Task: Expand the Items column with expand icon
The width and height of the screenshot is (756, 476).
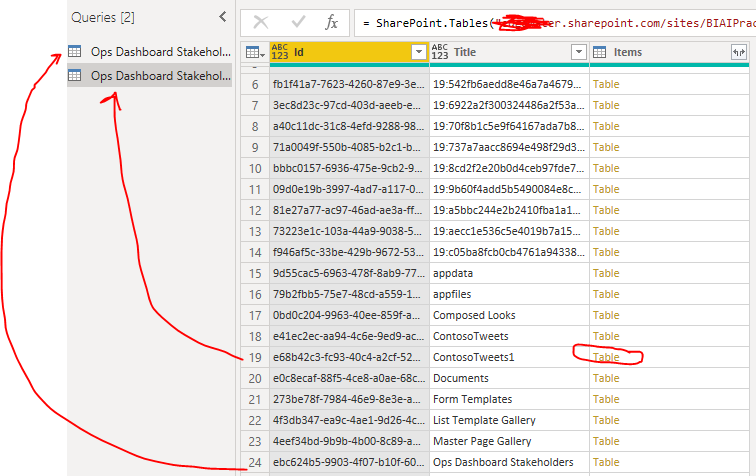Action: 739,52
